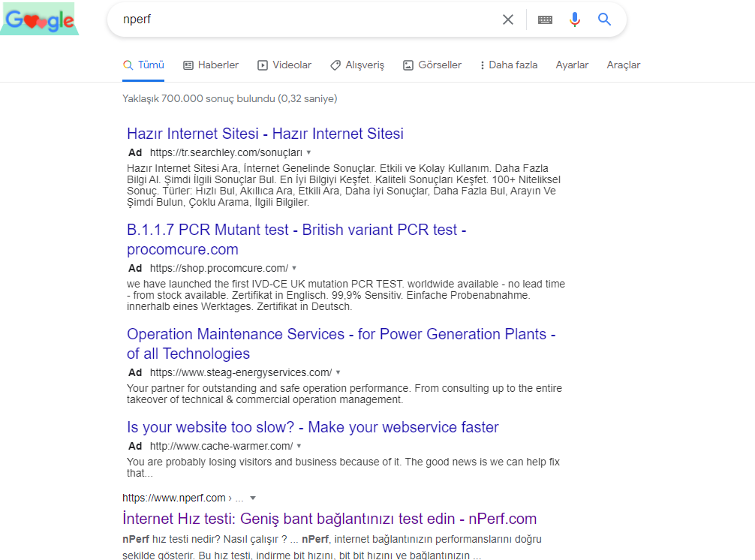Expand arrow beside cache-warmer.com URL
The height and width of the screenshot is (560, 755).
[299, 447]
